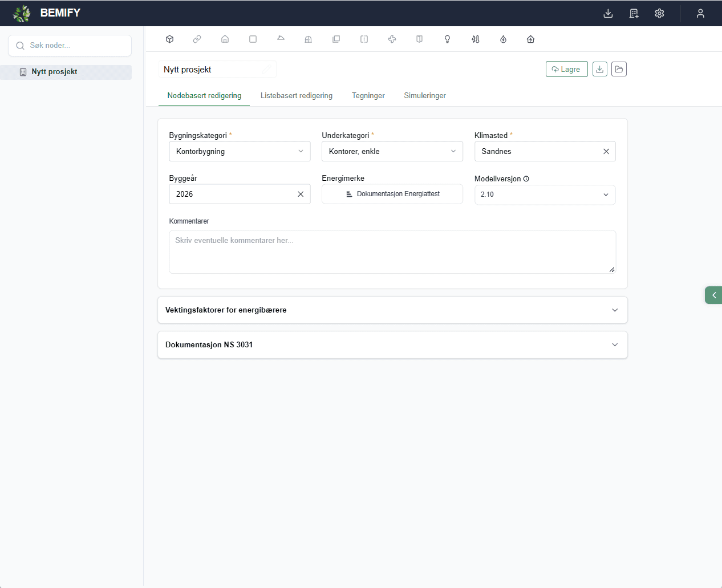Click the Lagre save button
The image size is (722, 588).
pos(567,69)
